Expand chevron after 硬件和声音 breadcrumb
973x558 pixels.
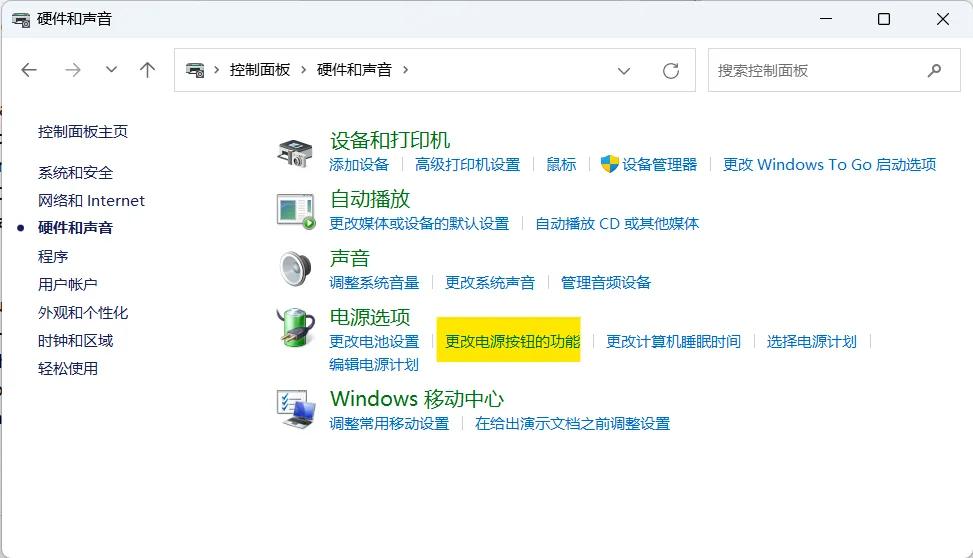pyautogui.click(x=405, y=70)
